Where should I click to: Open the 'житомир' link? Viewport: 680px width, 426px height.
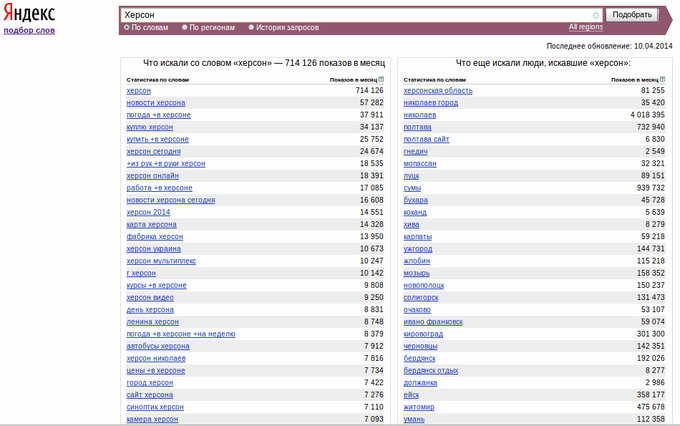click(x=419, y=407)
